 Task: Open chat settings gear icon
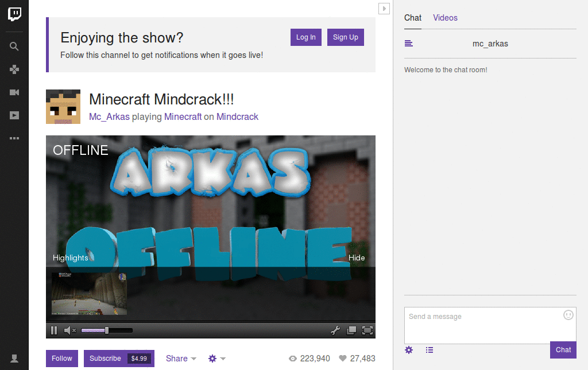(409, 350)
